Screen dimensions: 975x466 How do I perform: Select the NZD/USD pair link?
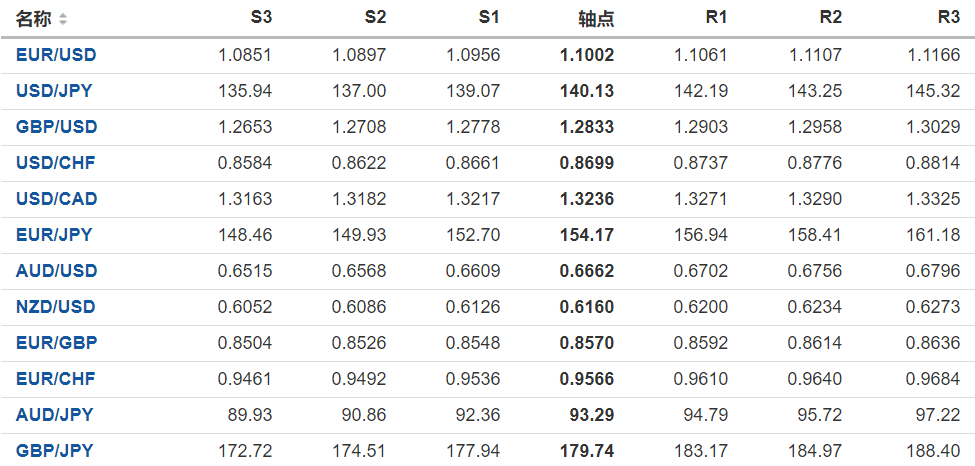[x=56, y=307]
